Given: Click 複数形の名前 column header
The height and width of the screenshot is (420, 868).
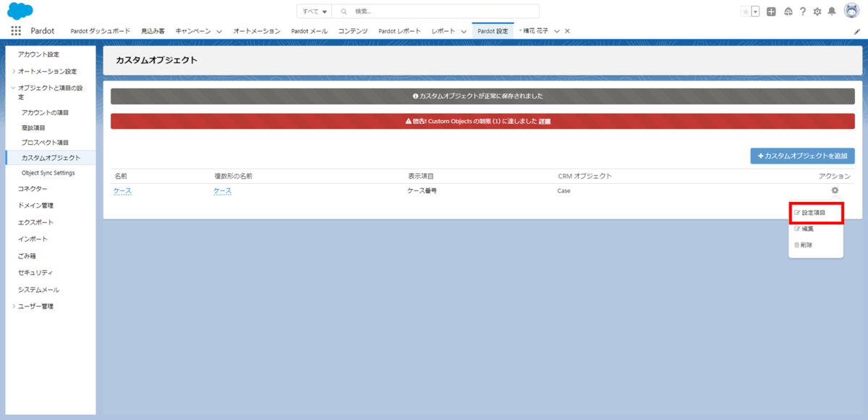Looking at the screenshot, I should click(x=233, y=176).
